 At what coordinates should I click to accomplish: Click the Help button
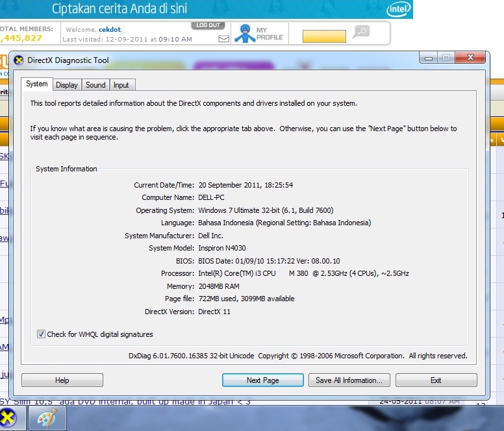(x=62, y=380)
